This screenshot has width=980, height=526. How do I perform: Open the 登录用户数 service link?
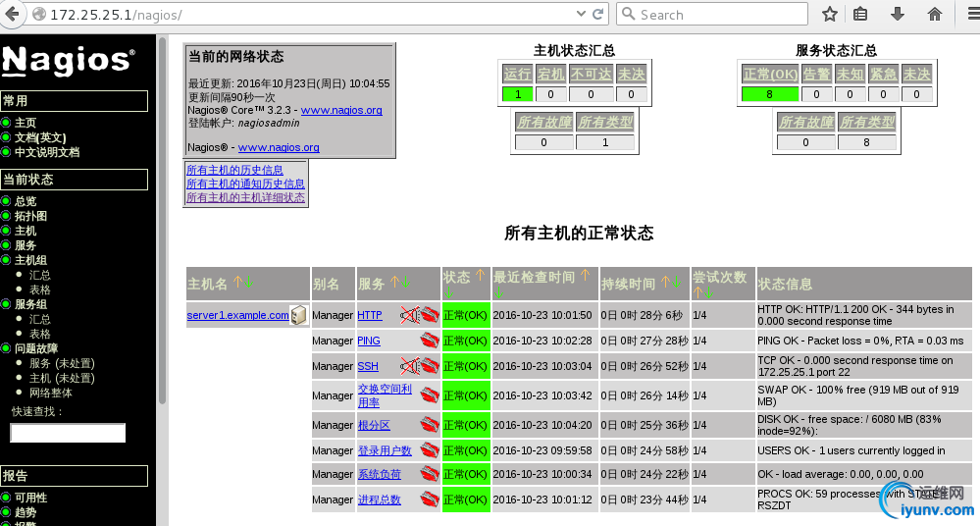[385, 451]
